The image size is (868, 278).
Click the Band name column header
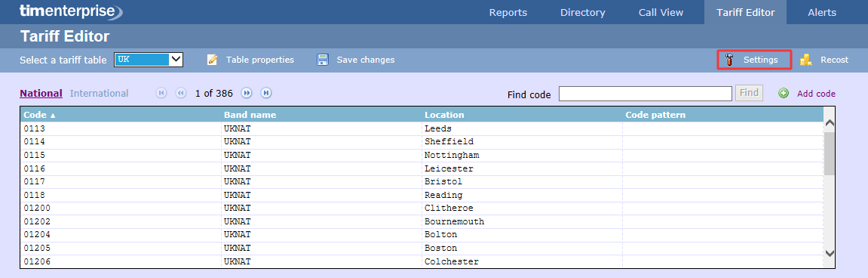pos(250,115)
